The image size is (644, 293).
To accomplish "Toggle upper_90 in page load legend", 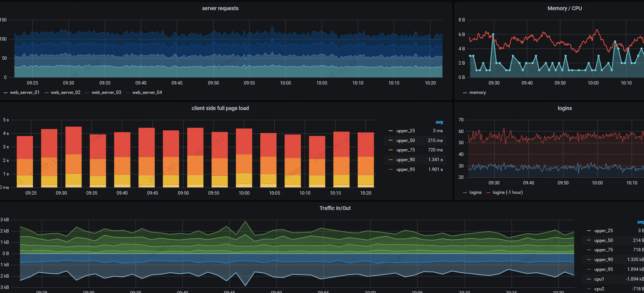I will click(406, 160).
